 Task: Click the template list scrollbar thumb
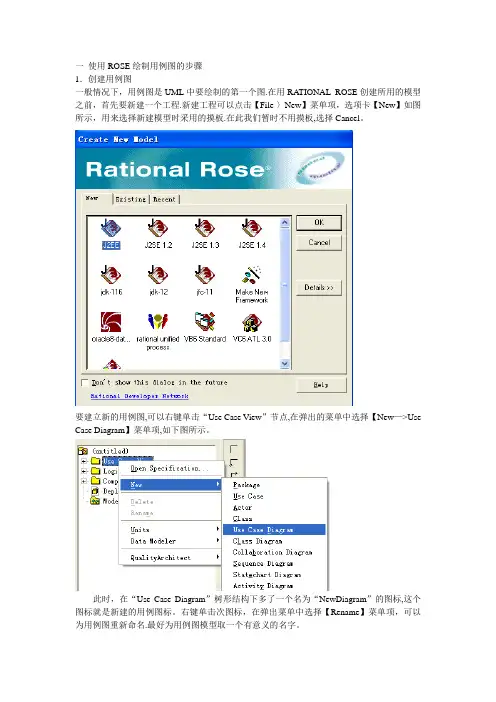[x=285, y=285]
